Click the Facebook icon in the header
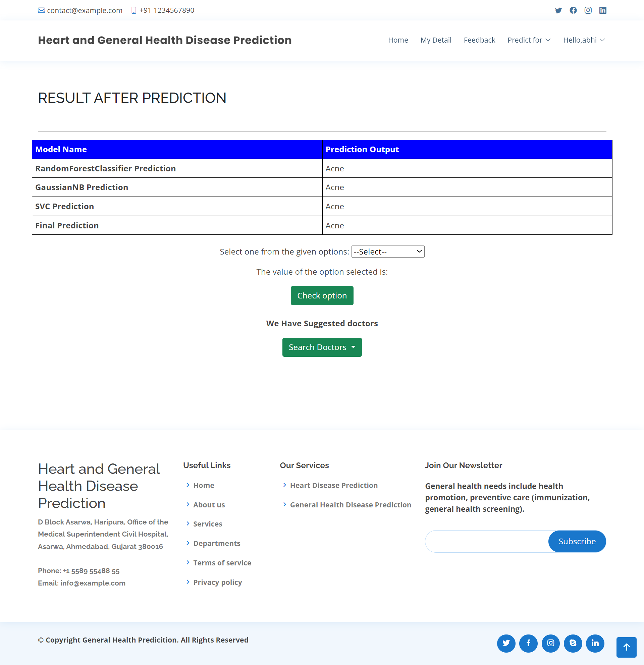 coord(573,10)
